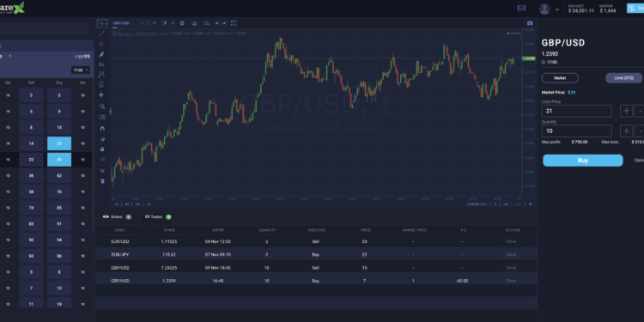The width and height of the screenshot is (644, 322).
Task: Click the trash remove drawings icon
Action: (102, 180)
